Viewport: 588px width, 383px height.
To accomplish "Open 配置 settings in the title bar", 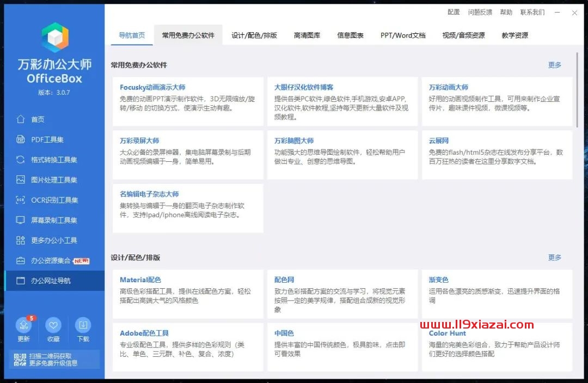I will click(x=454, y=12).
